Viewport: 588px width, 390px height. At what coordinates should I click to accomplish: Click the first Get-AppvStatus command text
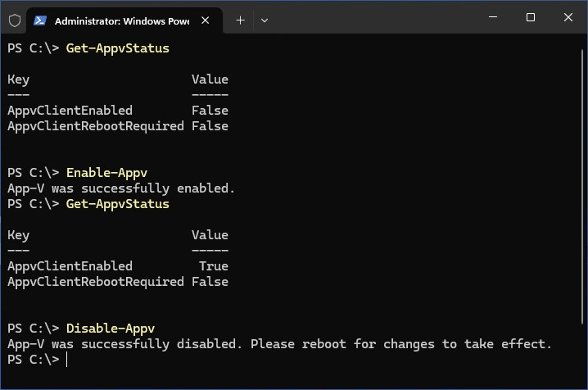[x=117, y=48]
